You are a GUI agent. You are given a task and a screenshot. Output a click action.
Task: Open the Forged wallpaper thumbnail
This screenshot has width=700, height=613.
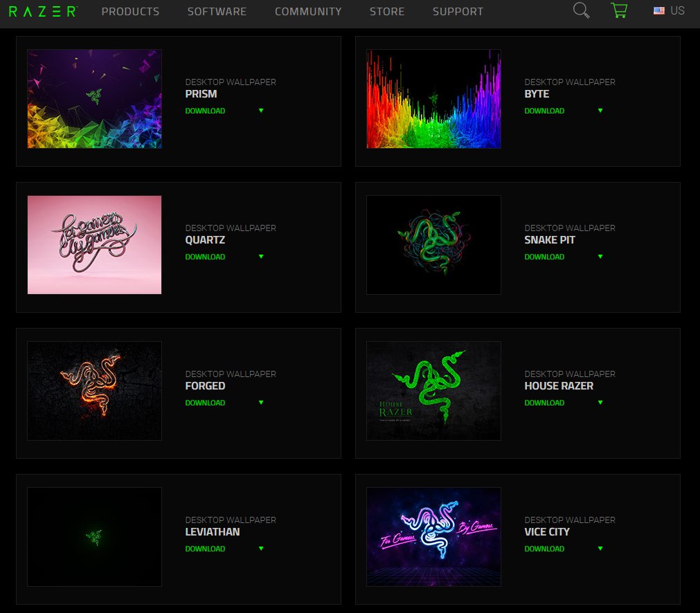pos(94,391)
